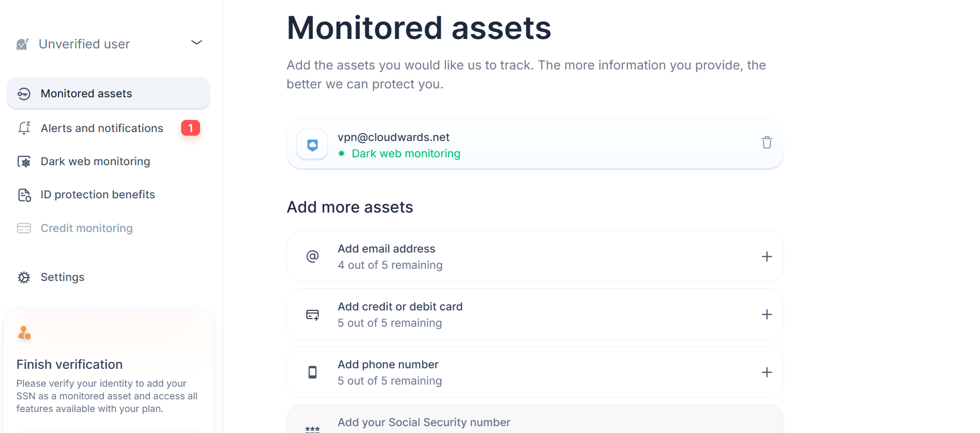The width and height of the screenshot is (980, 433).
Task: Click the alerts bell icon in sidebar
Action: (x=24, y=128)
